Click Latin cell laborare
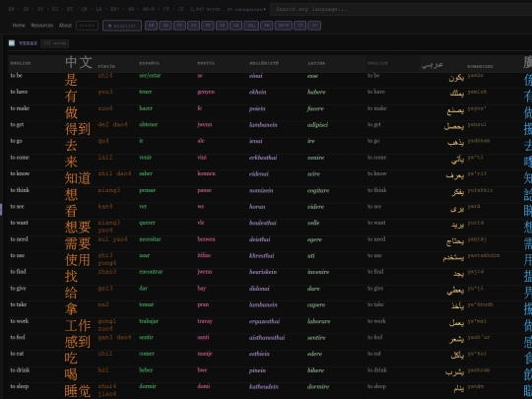The height and width of the screenshot is (399, 532). pos(318,320)
